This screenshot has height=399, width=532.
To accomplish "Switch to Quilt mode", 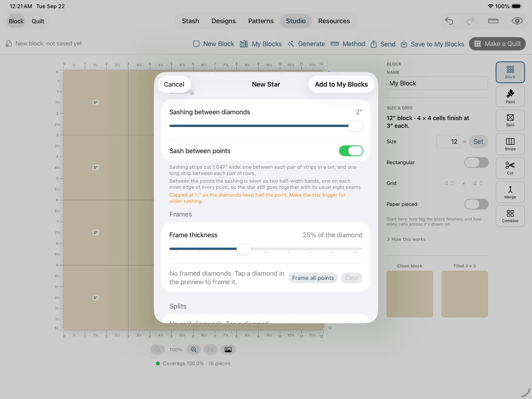I will point(38,21).
